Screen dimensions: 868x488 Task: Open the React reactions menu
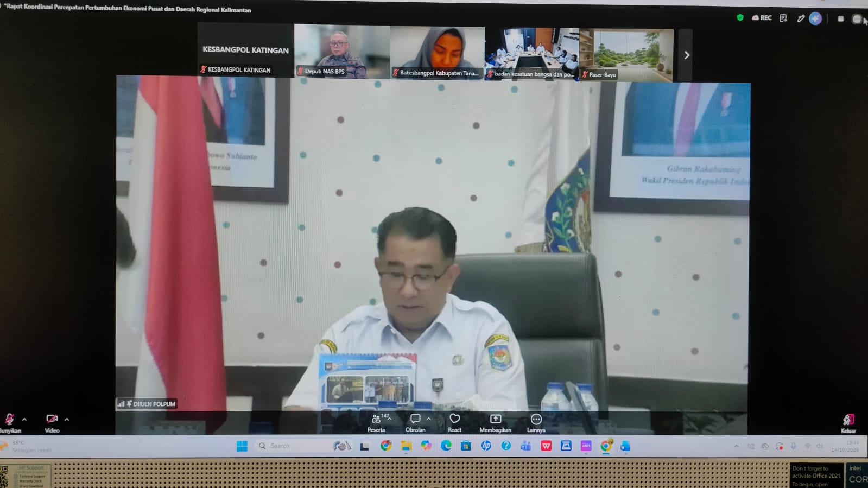coord(455,423)
